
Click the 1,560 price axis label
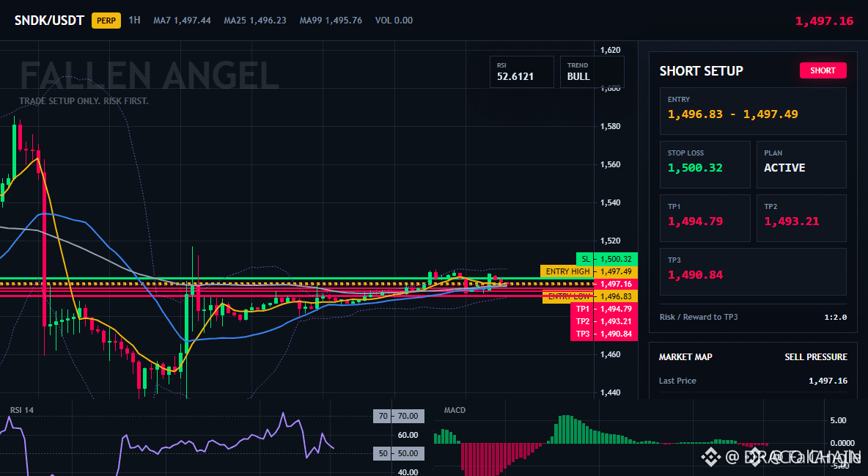(x=611, y=164)
